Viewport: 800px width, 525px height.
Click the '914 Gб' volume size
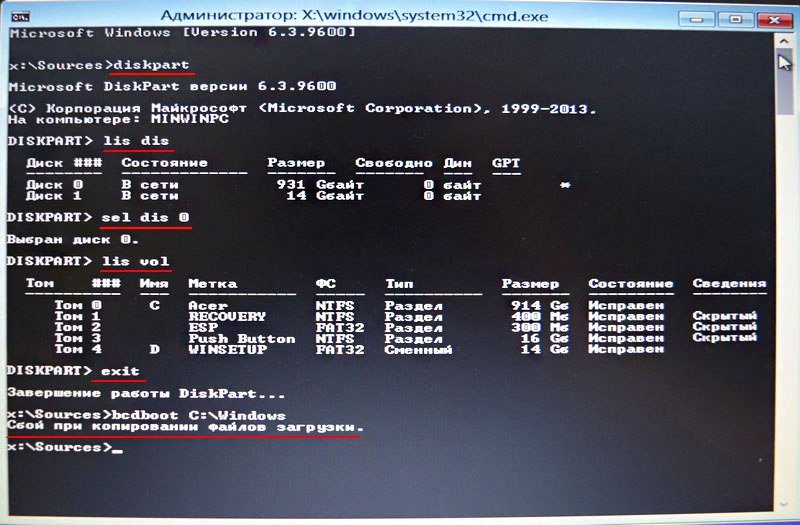point(540,306)
